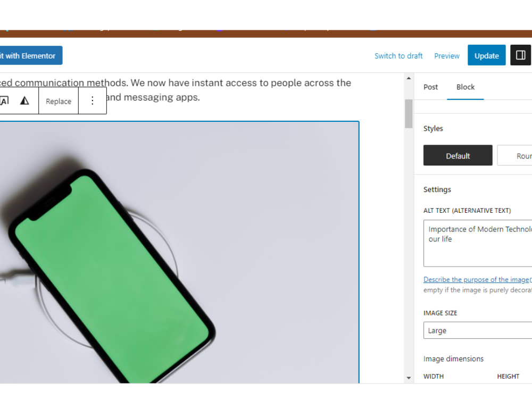Select the green phone image block
532x399 pixels.
(x=179, y=252)
